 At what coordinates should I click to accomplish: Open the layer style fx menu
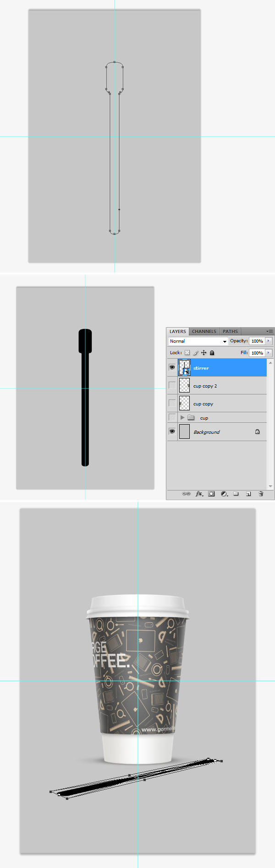click(199, 494)
